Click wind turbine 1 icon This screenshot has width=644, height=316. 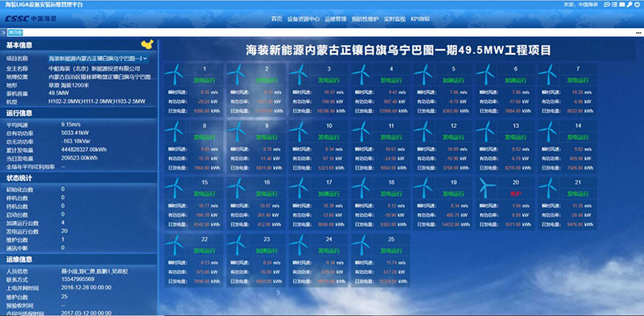pos(174,74)
